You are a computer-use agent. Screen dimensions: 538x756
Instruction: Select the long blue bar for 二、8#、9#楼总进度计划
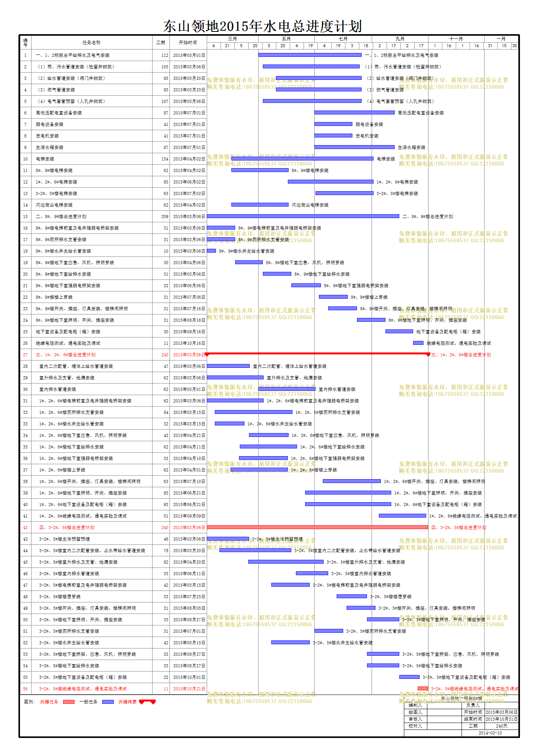click(x=303, y=216)
